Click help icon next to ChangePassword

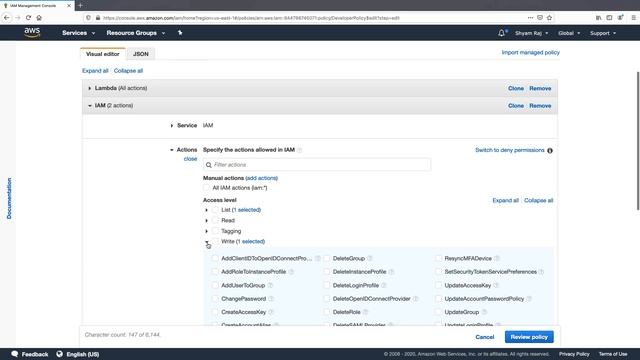[271, 299]
